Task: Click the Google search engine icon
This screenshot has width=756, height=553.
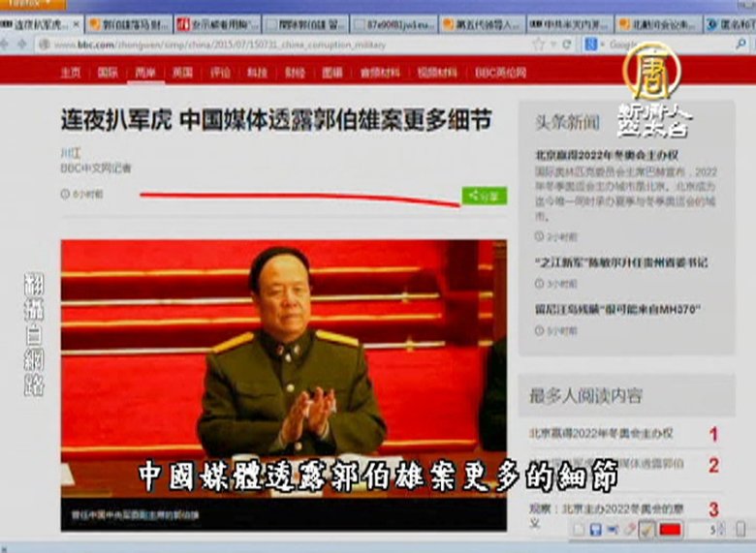Action: click(x=590, y=45)
